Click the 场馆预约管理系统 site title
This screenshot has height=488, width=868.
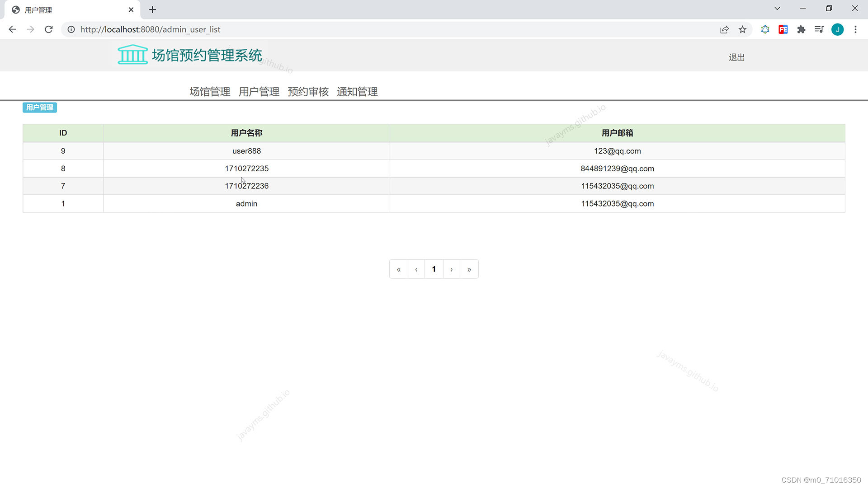[207, 55]
